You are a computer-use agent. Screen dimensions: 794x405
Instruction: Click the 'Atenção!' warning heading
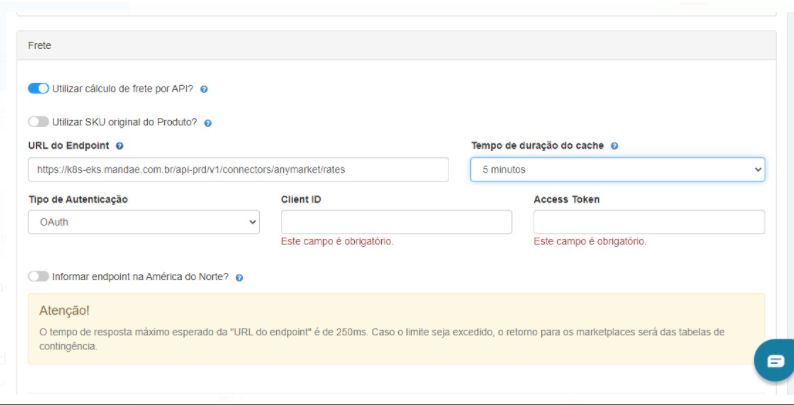coord(64,310)
